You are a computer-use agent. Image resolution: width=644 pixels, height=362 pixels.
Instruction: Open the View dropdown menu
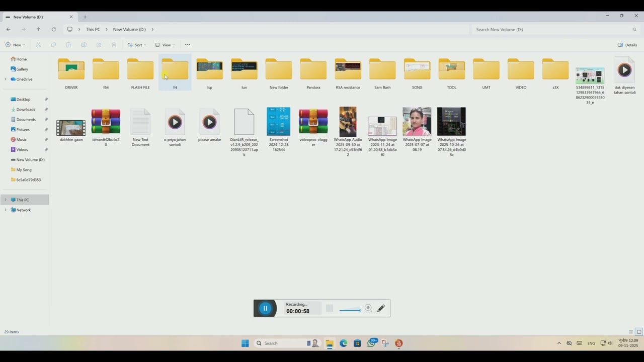165,45
